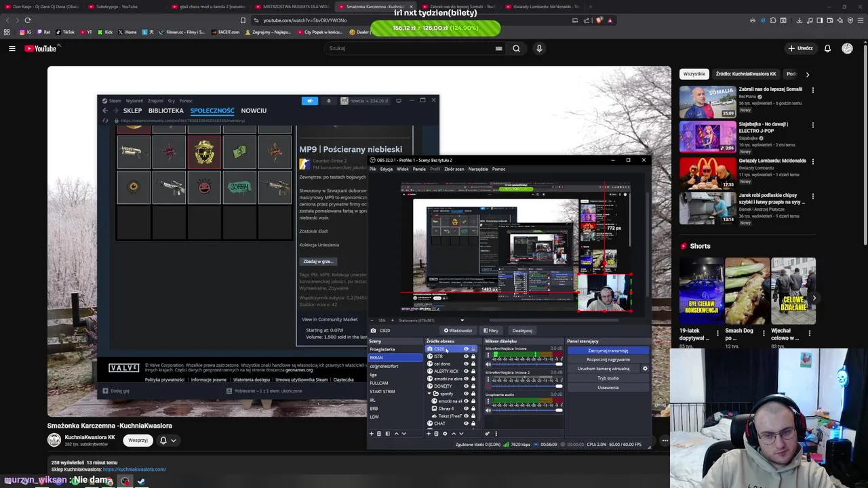Open virtual camera settings gear in OBS
Screen dimensions: 868x488
point(645,369)
